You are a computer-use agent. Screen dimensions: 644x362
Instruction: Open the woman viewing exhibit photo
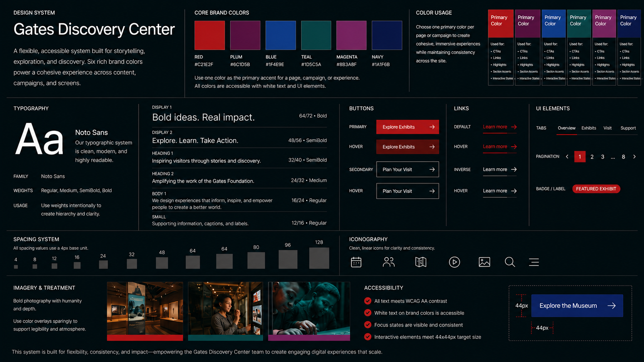pyautogui.click(x=225, y=311)
